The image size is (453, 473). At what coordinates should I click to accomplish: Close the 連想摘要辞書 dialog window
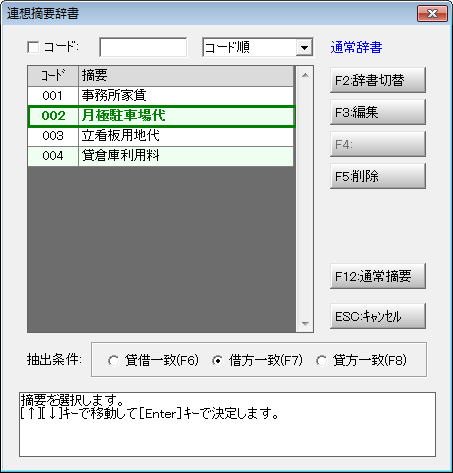432,14
